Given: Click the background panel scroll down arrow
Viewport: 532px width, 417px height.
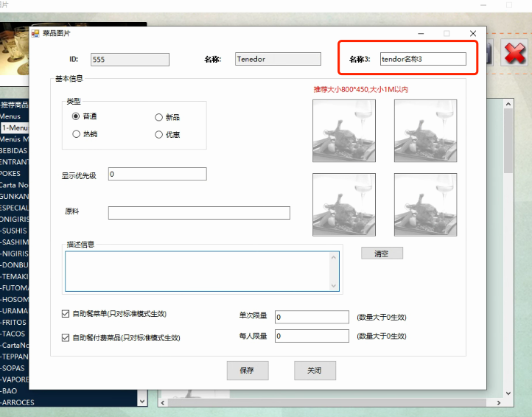Looking at the screenshot, I should pyautogui.click(x=508, y=393).
